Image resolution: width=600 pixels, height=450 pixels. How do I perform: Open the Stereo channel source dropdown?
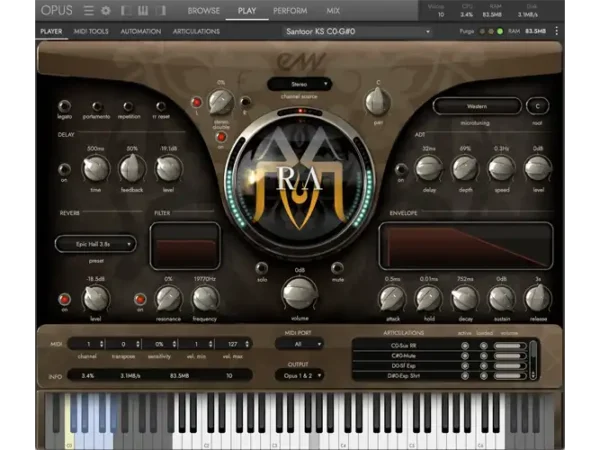pyautogui.click(x=299, y=84)
